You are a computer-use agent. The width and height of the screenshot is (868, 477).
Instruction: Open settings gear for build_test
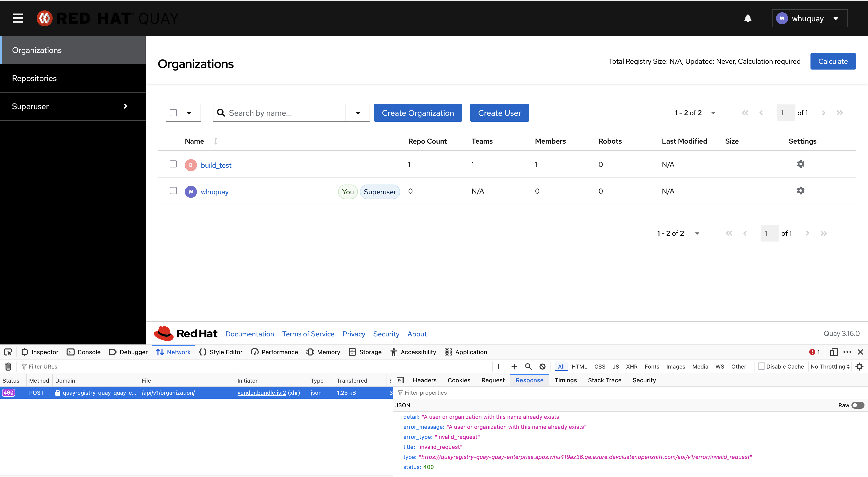[x=800, y=164]
